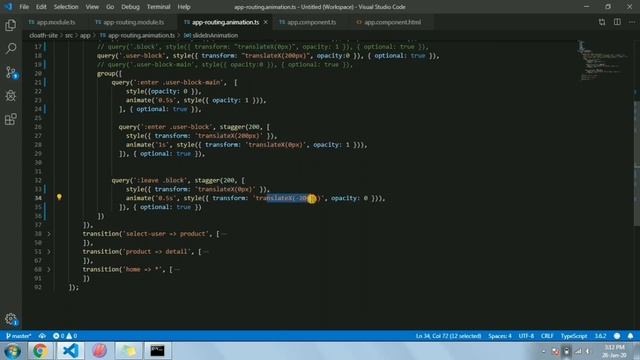Split the editor to the right

(x=617, y=22)
